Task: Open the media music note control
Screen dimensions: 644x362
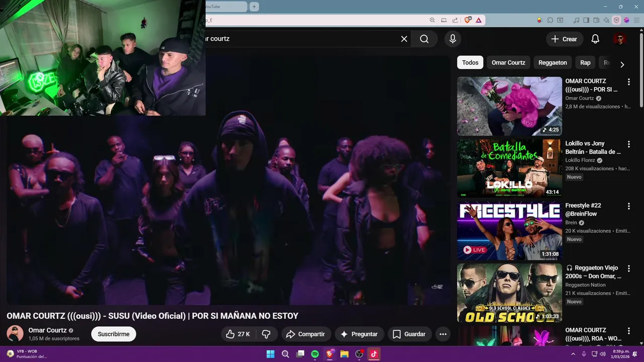Action: tap(577, 20)
